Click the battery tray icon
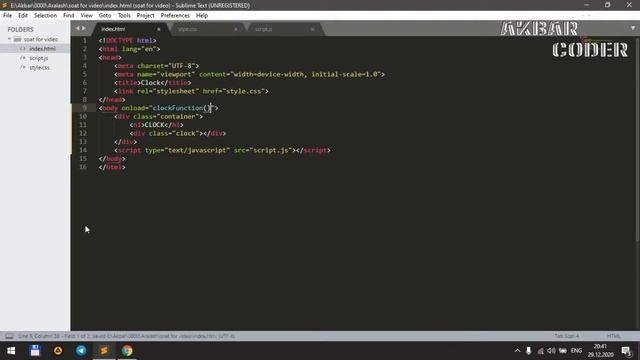This screenshot has width=640, height=360. coord(563,351)
